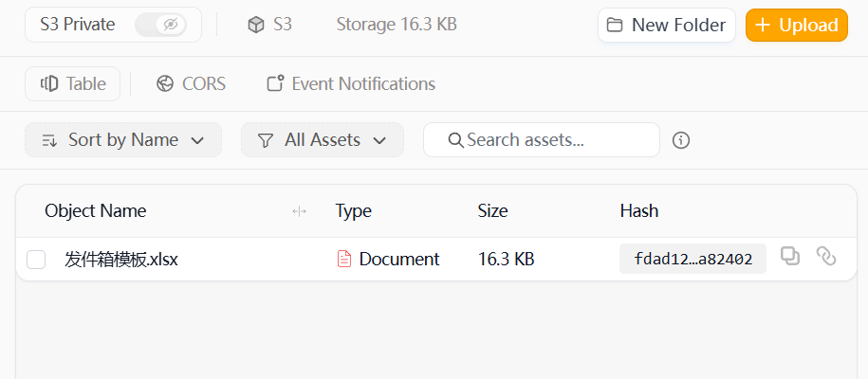Click the Object Name column header
Screen dimensions: 868x379
[95, 210]
